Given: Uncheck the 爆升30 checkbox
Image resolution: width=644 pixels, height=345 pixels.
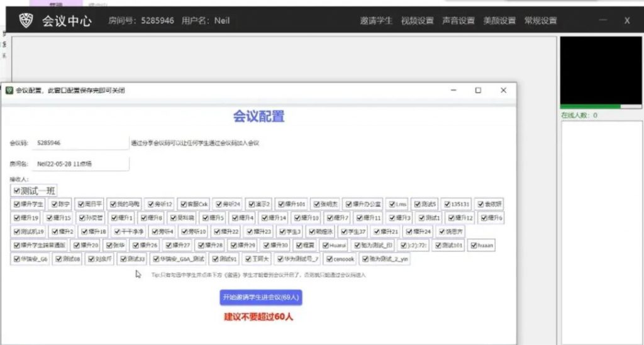Looking at the screenshot, I should [x=266, y=246].
